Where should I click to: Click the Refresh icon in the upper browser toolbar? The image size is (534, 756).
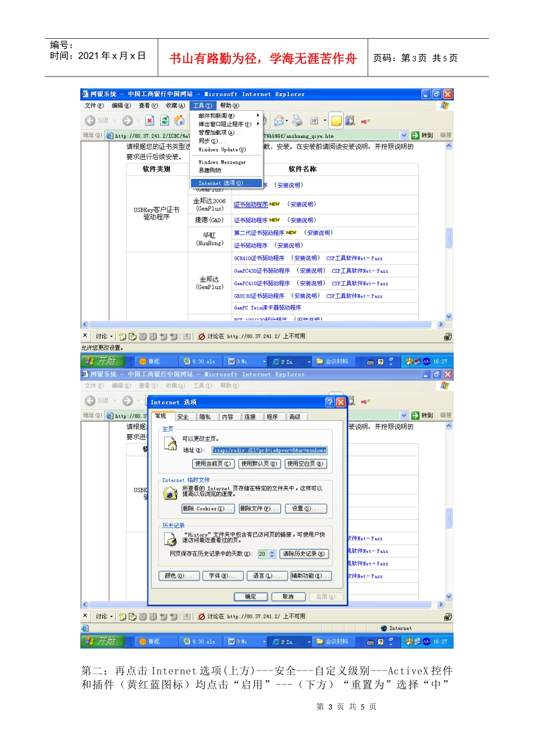tap(165, 120)
